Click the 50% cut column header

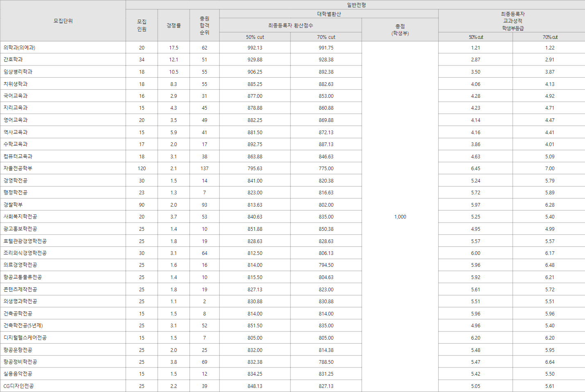point(255,36)
